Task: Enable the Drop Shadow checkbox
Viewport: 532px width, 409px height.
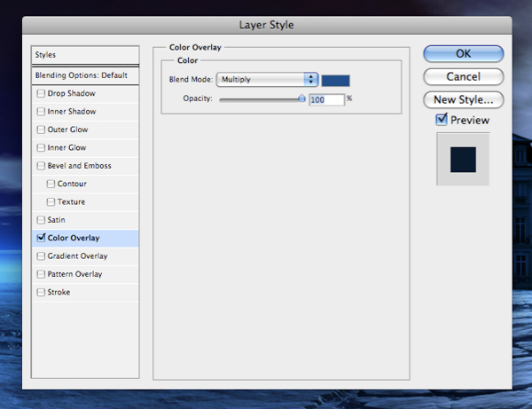Action: (x=41, y=93)
